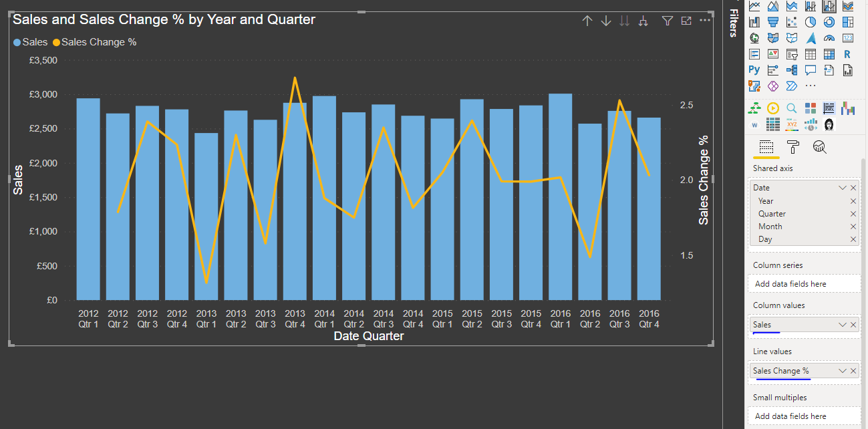Open focus mode for the chart
Screen dimensions: 868x429
coord(686,21)
